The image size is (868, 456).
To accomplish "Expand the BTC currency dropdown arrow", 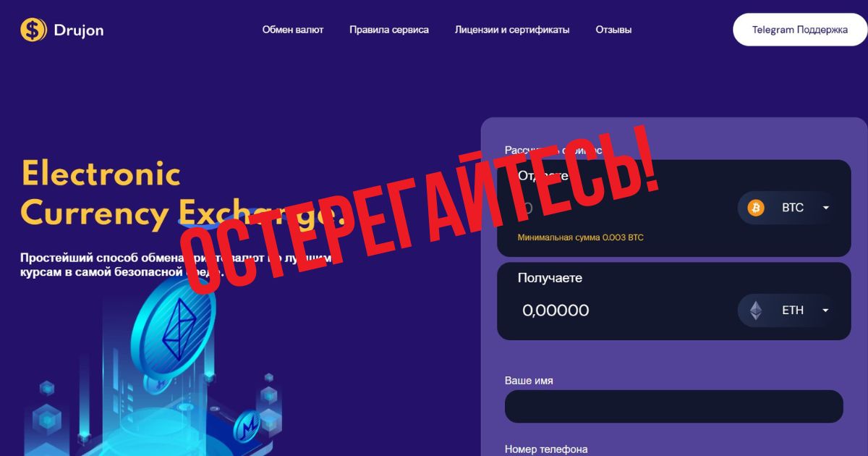I will tap(825, 208).
